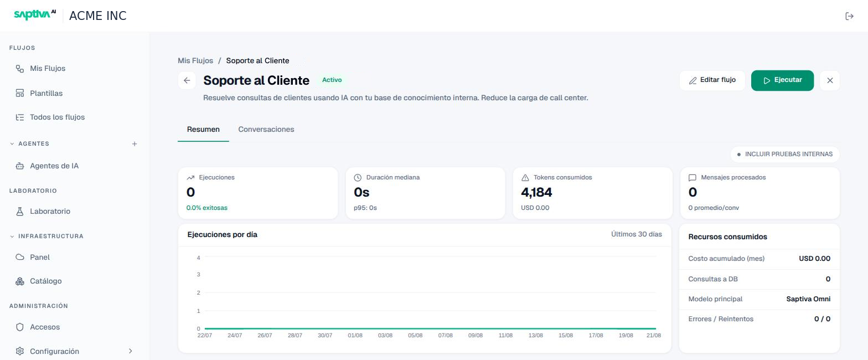Click the green executions chart line

(430, 328)
